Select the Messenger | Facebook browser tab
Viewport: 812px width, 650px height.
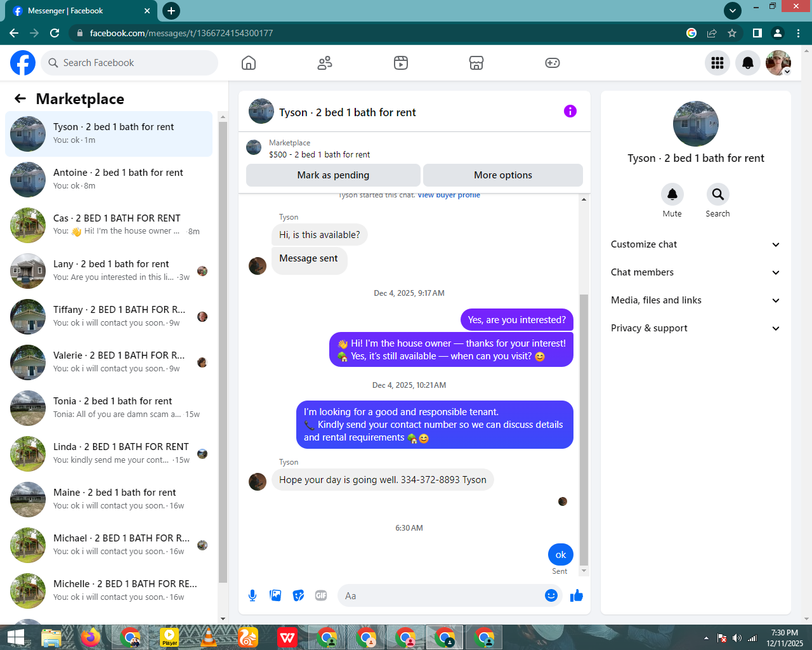[x=81, y=11]
